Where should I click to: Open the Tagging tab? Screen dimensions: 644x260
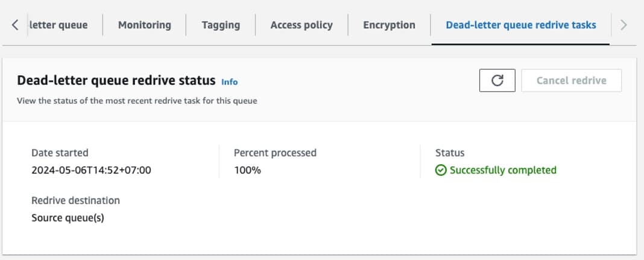221,25
